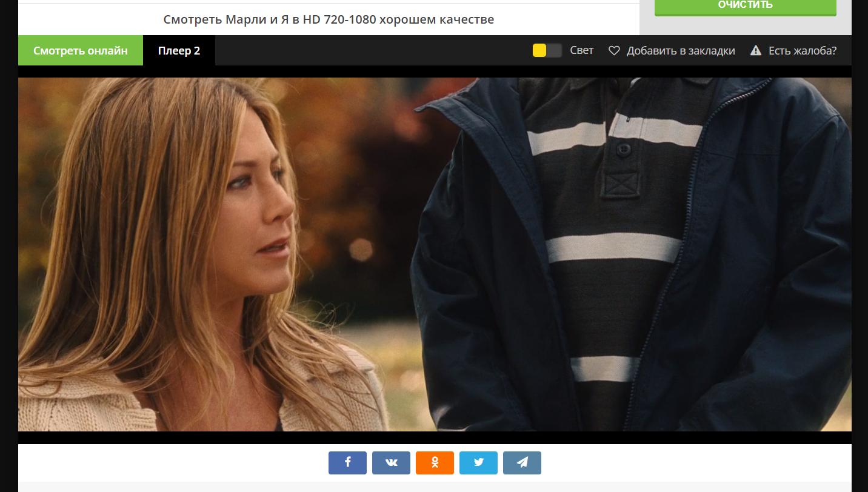This screenshot has width=868, height=492.
Task: Toggle the Свет light switch
Action: 547,50
